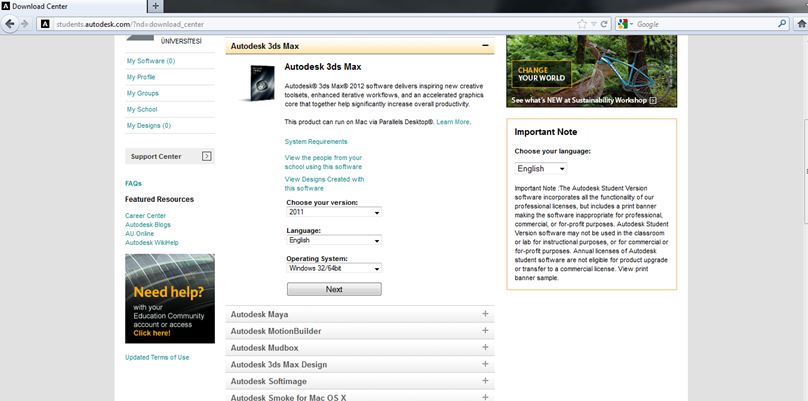
Task: Expand the Autodesk 3ds Max Design section
Action: coord(485,364)
